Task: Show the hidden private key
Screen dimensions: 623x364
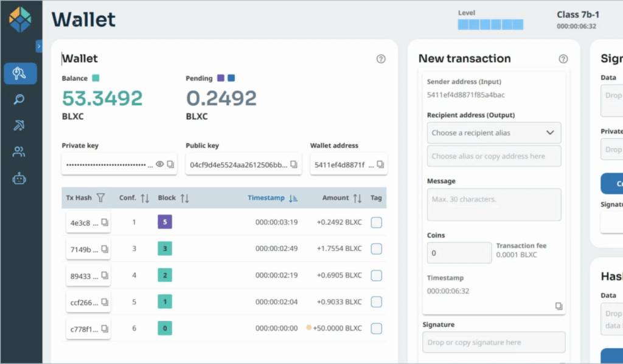Action: [159, 165]
